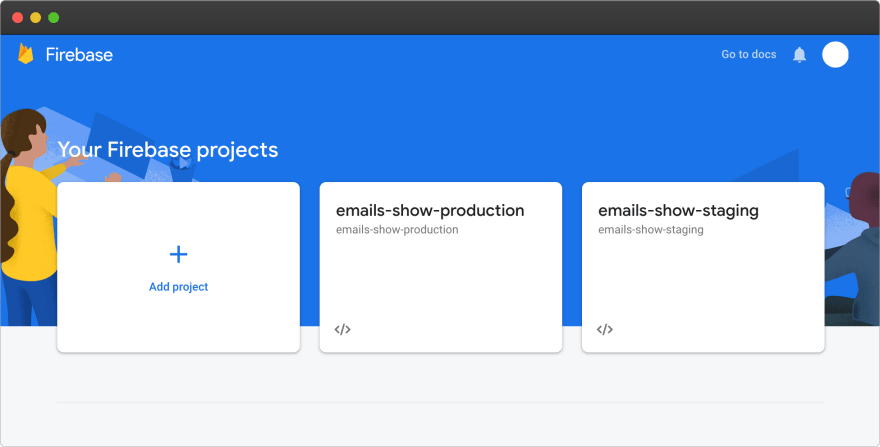
Task: Click the plus icon to add project
Action: 178,254
